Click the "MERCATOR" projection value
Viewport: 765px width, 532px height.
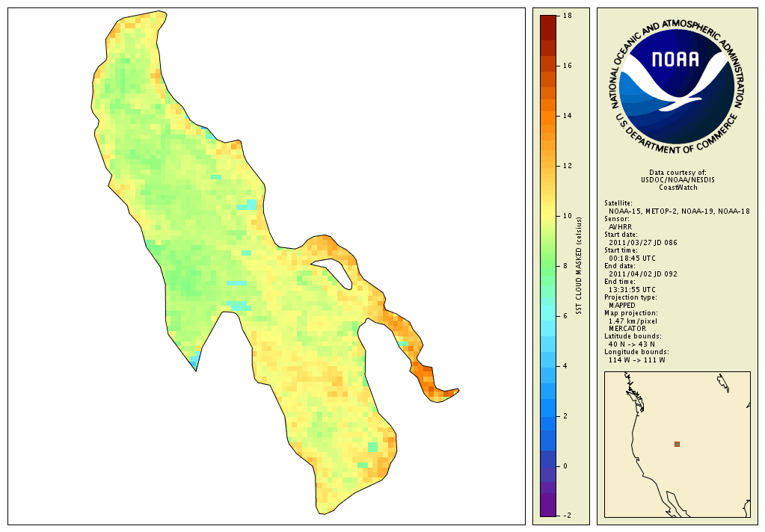pyautogui.click(x=627, y=329)
